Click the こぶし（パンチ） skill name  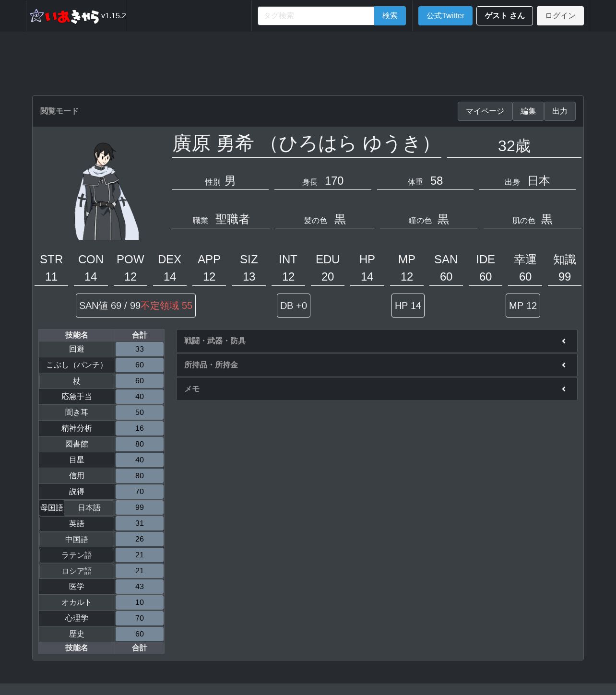point(77,365)
